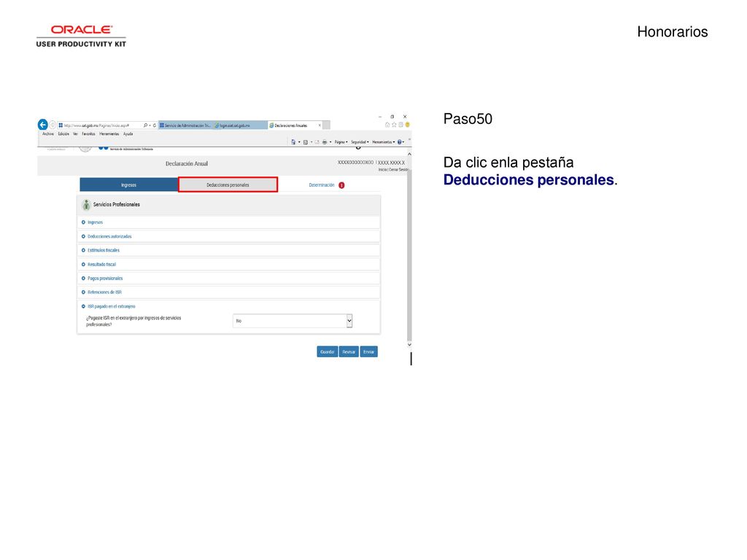Click the printer icon in command bar
Screen dimensions: 747x560
point(325,142)
